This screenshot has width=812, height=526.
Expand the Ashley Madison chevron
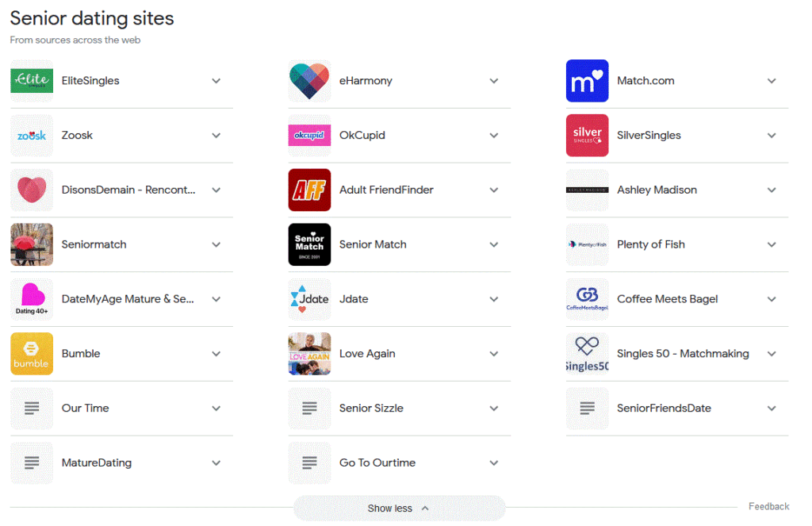coord(772,190)
